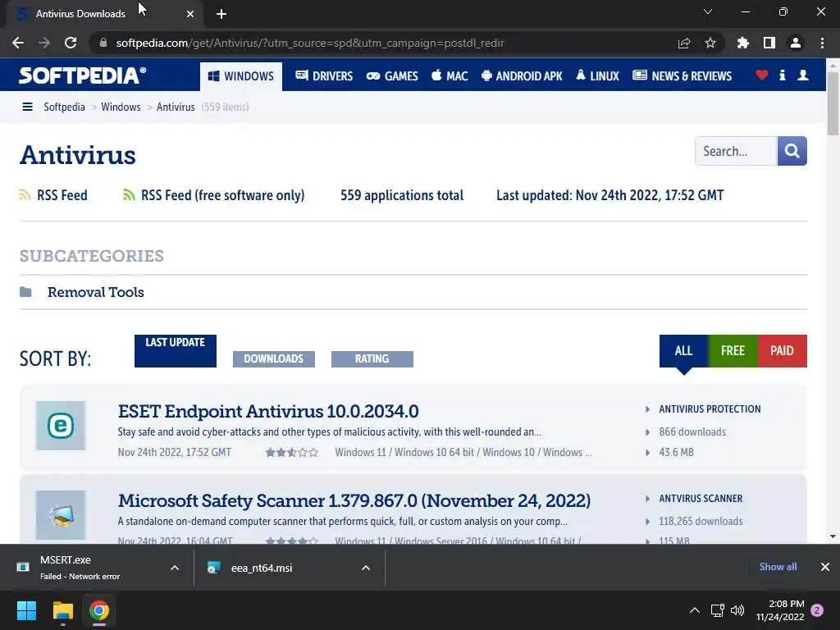840x630 pixels.
Task: Click the ANTVIRUS SCANNER tag
Action: tap(701, 499)
